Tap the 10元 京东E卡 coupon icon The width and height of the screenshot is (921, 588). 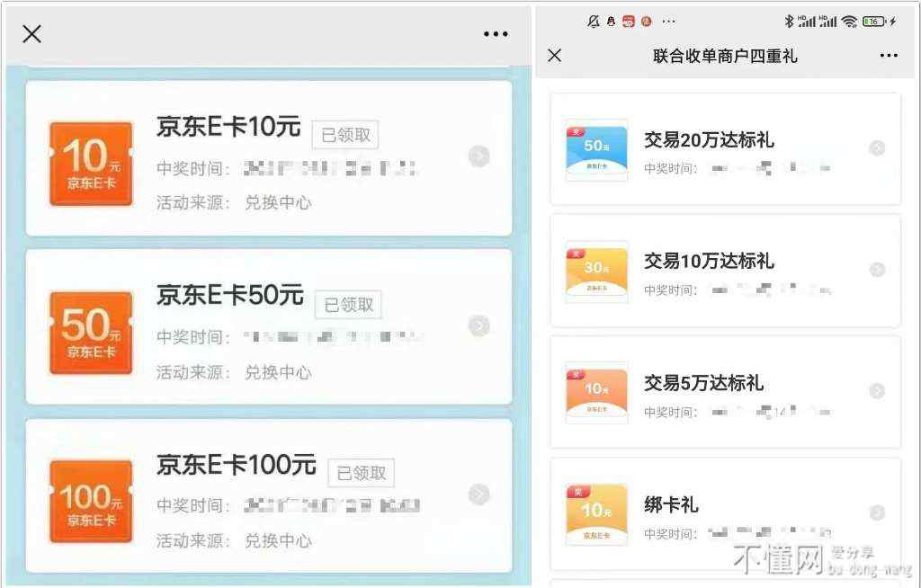point(91,164)
